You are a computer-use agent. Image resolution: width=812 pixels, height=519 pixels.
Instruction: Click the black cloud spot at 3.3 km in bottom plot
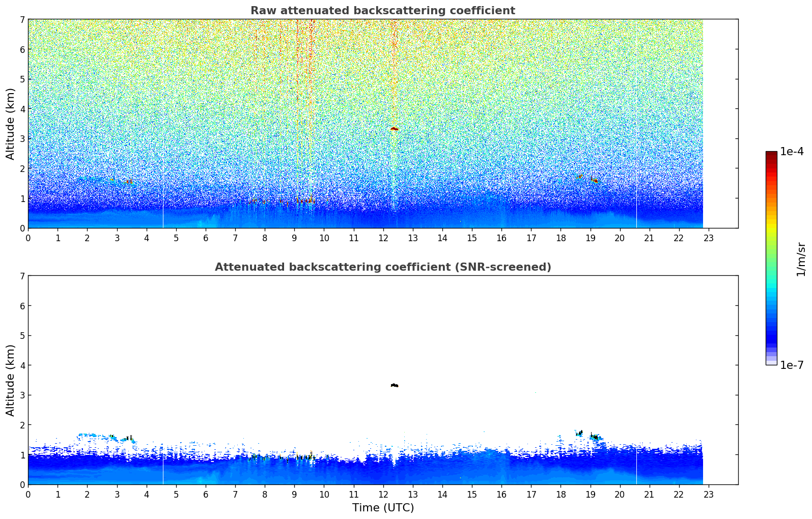click(x=395, y=385)
